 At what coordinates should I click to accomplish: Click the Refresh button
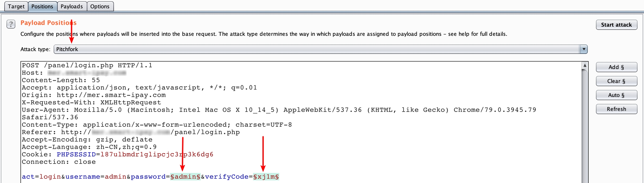(x=616, y=109)
